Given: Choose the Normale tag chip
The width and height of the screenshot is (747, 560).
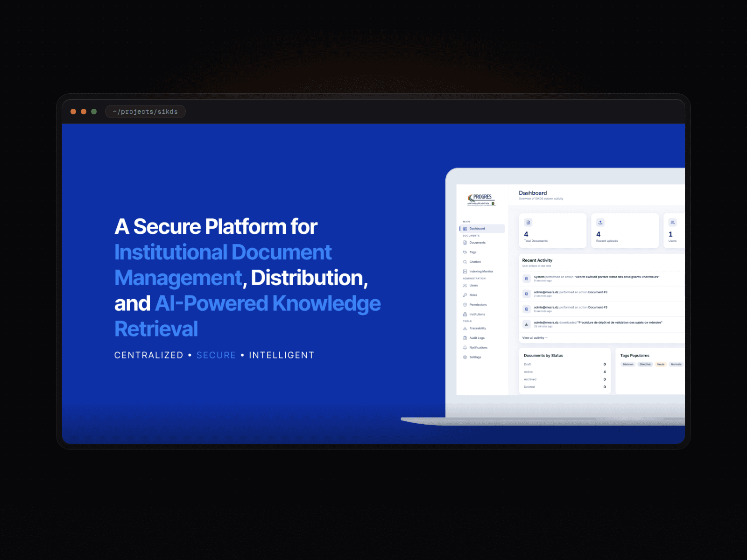Looking at the screenshot, I should pyautogui.click(x=676, y=364).
